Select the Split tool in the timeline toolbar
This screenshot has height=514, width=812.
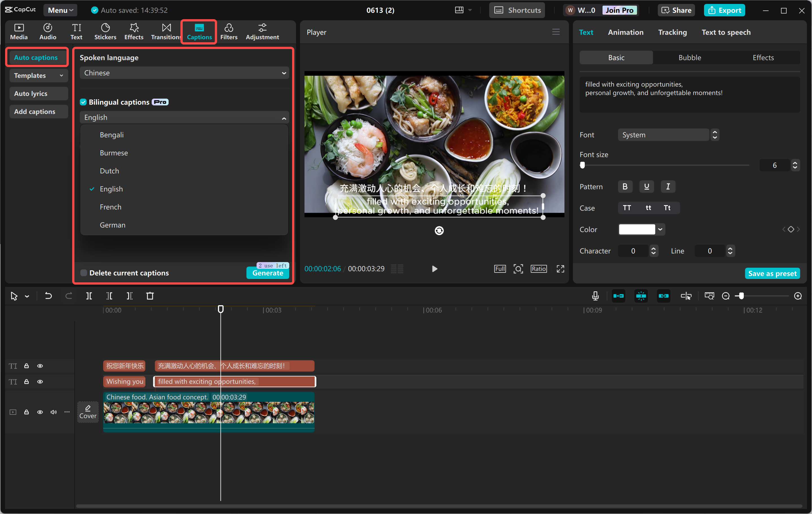[89, 296]
